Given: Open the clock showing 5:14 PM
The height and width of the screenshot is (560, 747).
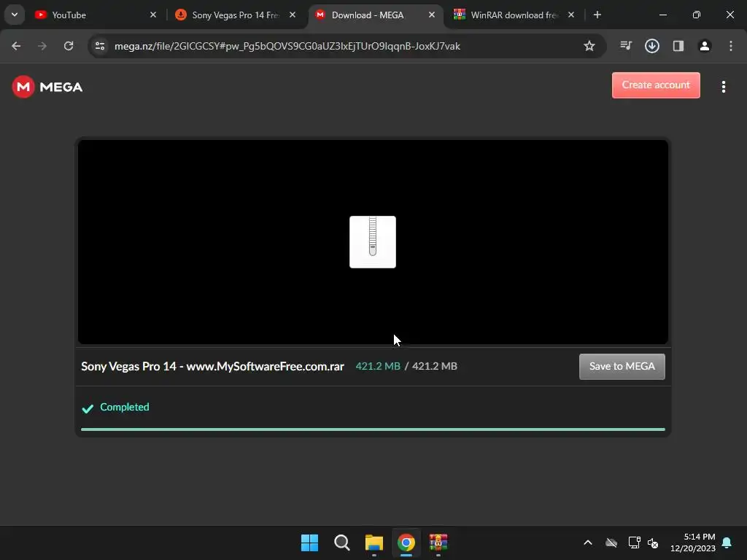Looking at the screenshot, I should coord(693,542).
